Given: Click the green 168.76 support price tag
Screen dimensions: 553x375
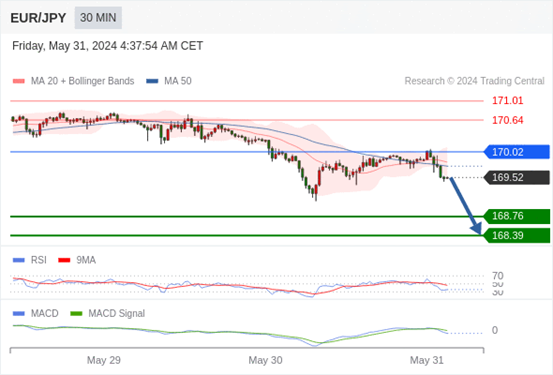Looking at the screenshot, I should point(516,216).
